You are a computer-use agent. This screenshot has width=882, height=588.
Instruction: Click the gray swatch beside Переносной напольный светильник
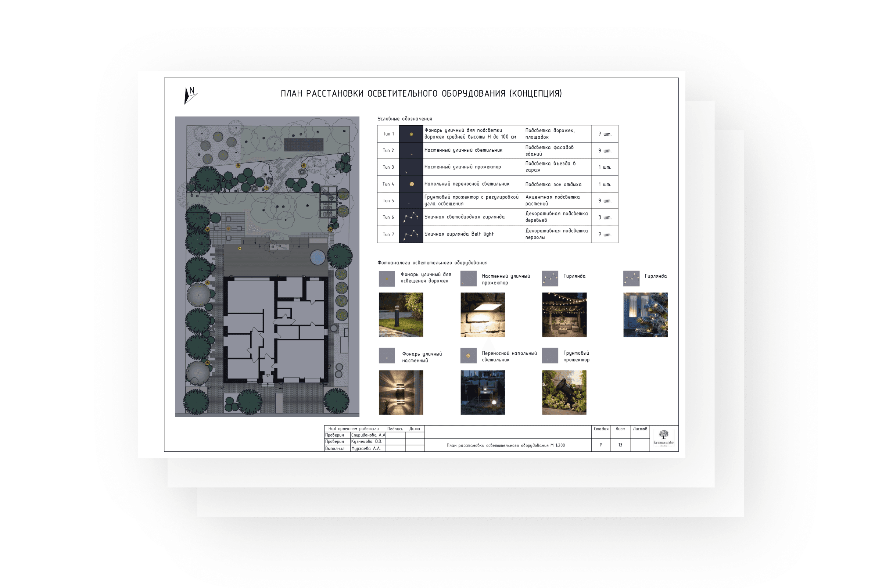coord(468,355)
